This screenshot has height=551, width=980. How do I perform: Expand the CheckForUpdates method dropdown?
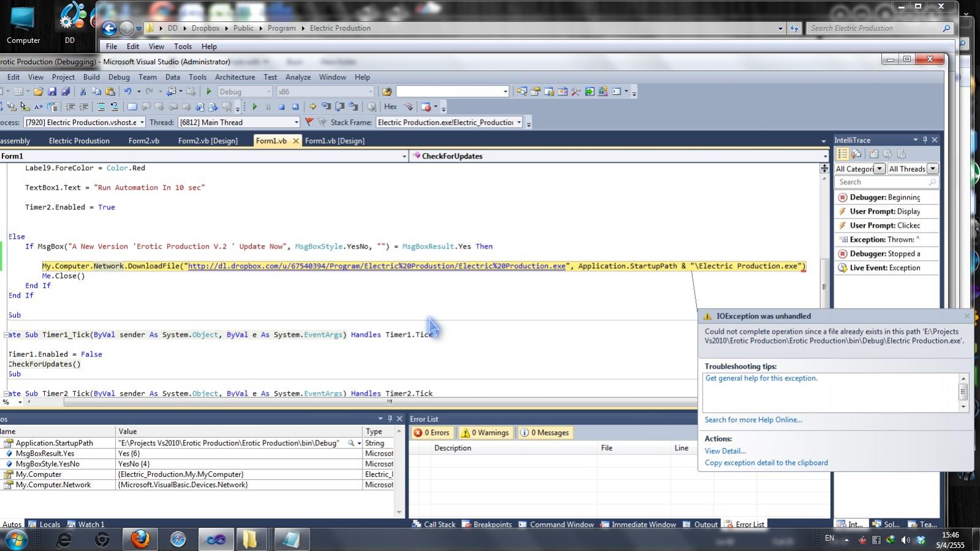[825, 156]
